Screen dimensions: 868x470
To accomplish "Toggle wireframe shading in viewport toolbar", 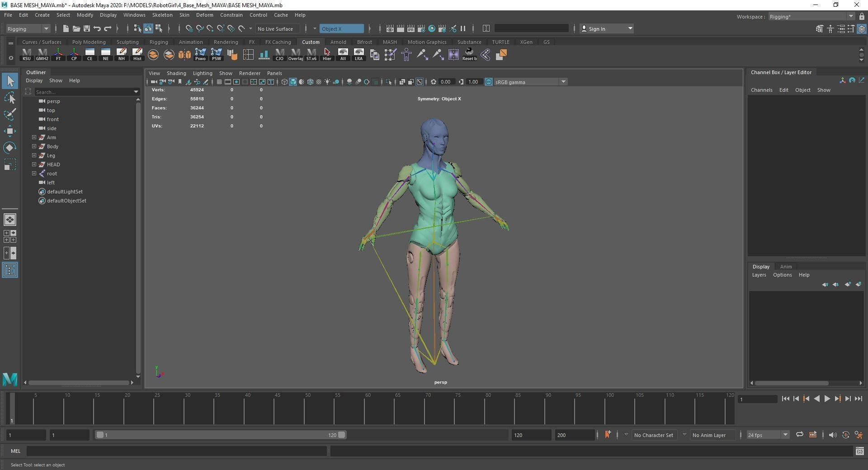I will [x=284, y=82].
